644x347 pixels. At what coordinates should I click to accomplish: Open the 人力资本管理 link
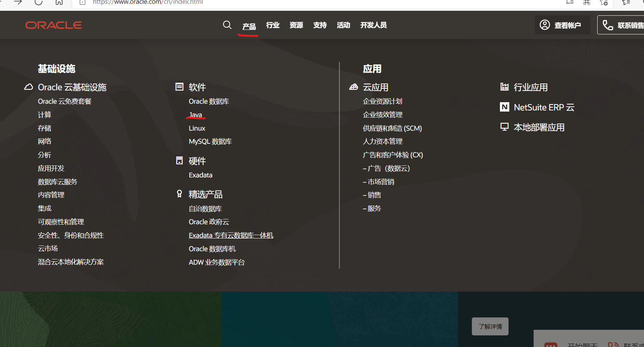382,141
